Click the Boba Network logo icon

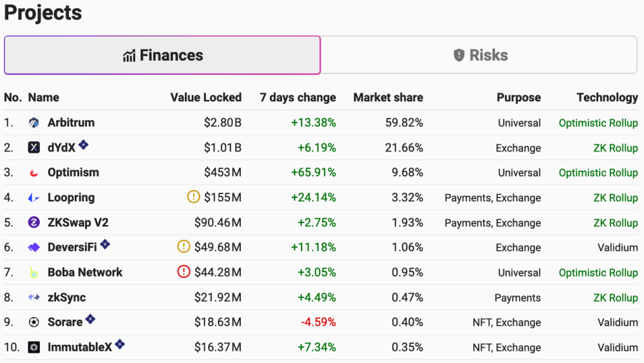[33, 273]
